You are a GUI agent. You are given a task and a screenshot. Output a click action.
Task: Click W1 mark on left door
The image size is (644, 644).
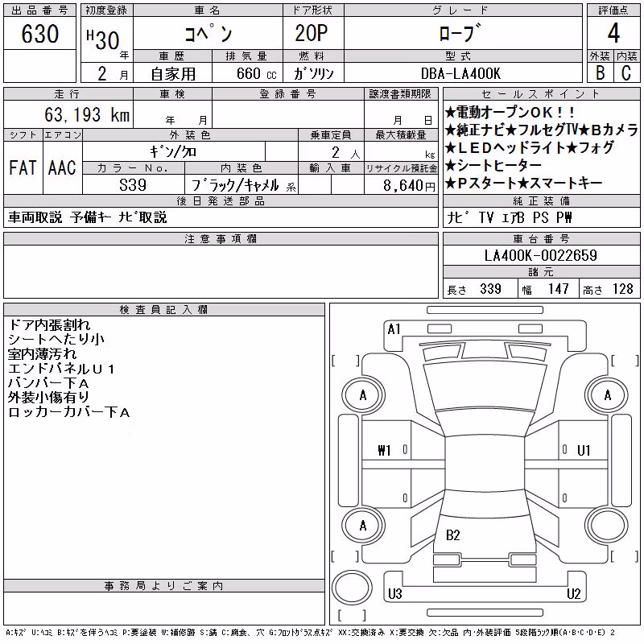[x=384, y=451]
